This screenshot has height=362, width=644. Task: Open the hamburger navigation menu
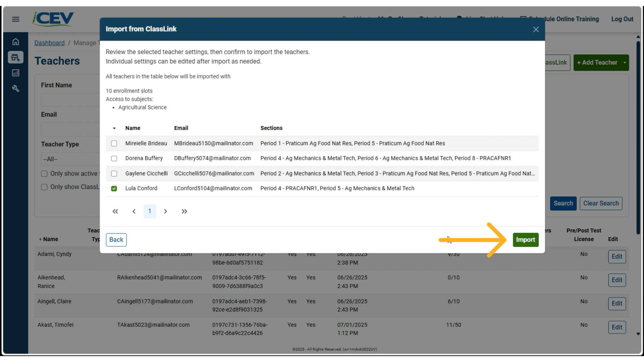click(15, 19)
